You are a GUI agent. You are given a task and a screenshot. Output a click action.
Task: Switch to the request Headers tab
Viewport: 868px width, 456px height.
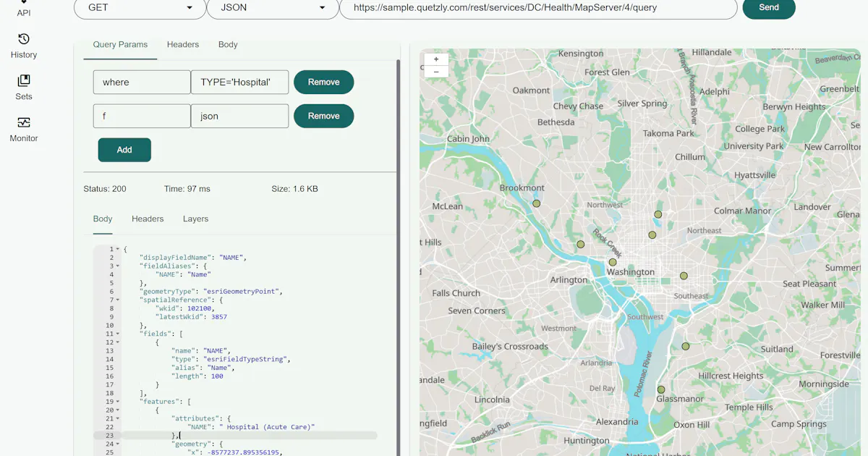[x=183, y=44]
